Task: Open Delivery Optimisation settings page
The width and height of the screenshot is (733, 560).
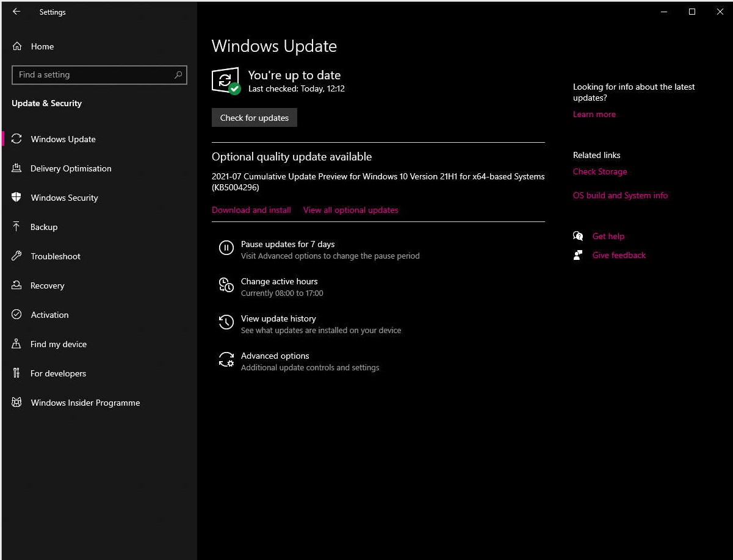Action: 71,168
